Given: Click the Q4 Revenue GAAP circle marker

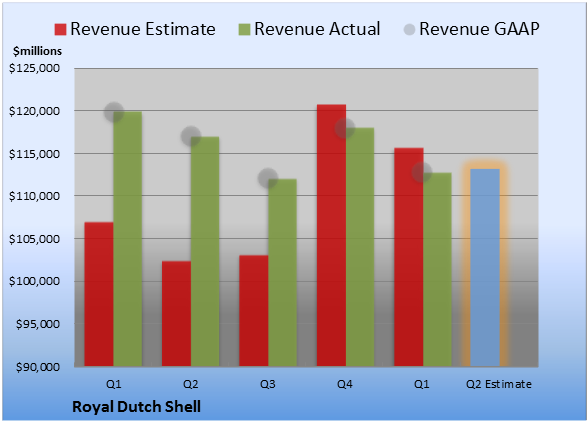Looking at the screenshot, I should pyautogui.click(x=345, y=128).
